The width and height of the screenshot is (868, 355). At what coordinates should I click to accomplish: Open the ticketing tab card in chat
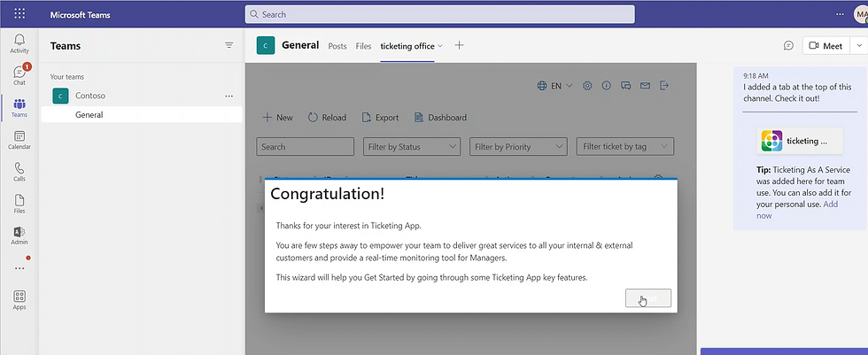coord(800,141)
